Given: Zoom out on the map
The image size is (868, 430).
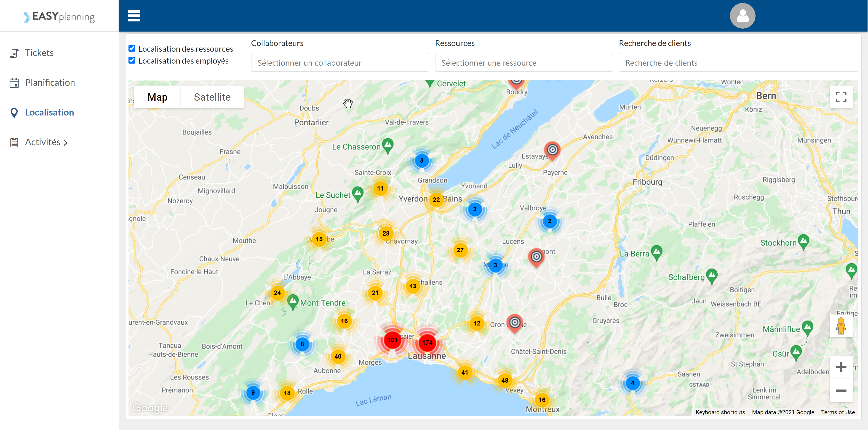Looking at the screenshot, I should (841, 390).
